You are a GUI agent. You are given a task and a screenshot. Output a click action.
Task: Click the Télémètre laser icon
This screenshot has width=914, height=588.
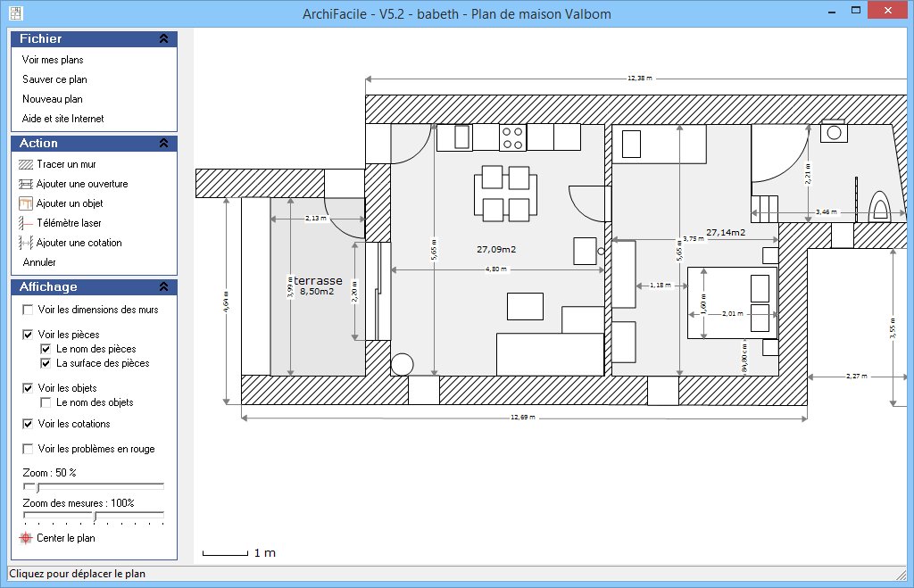26,223
